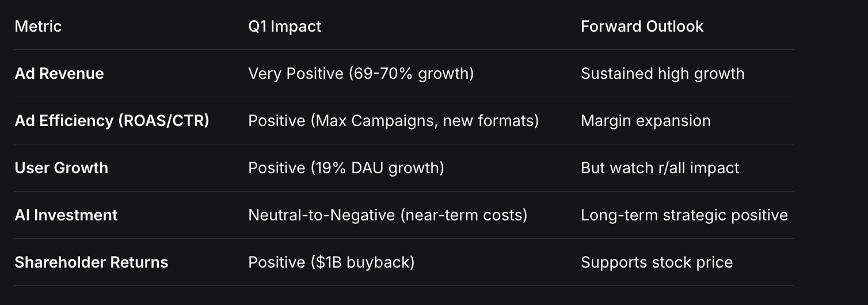Click the User Growth row label
This screenshot has height=305, width=868.
(61, 168)
